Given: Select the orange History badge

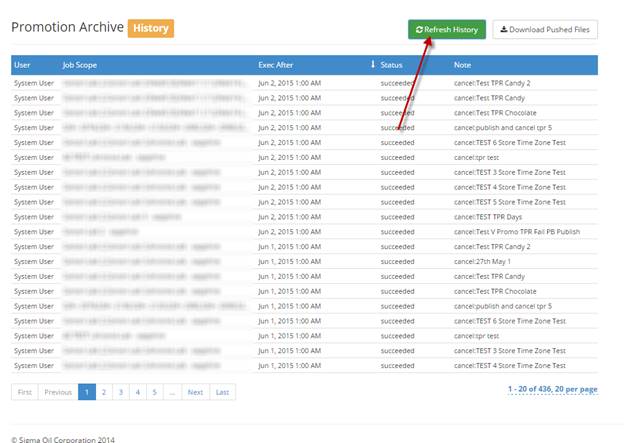Looking at the screenshot, I should point(151,29).
